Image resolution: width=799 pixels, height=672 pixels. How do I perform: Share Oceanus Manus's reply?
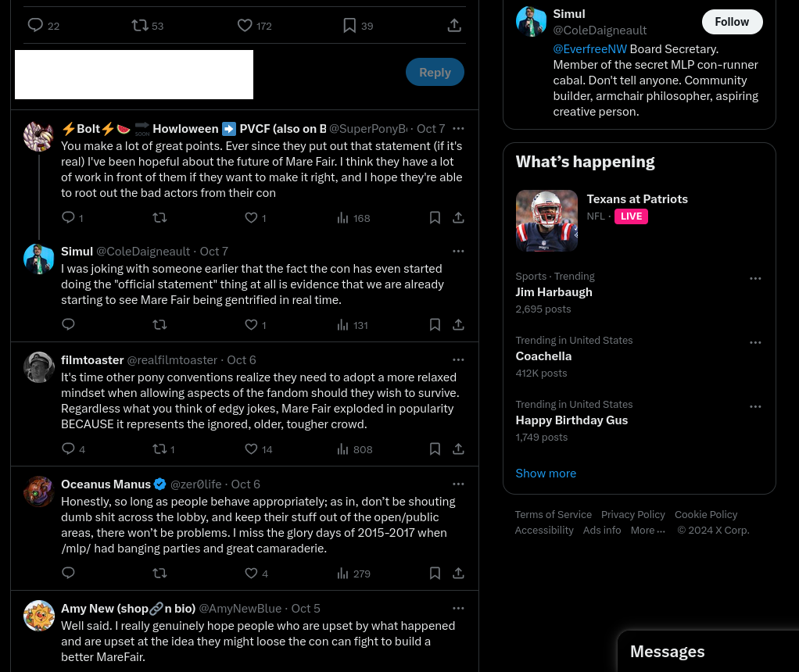coord(458,574)
